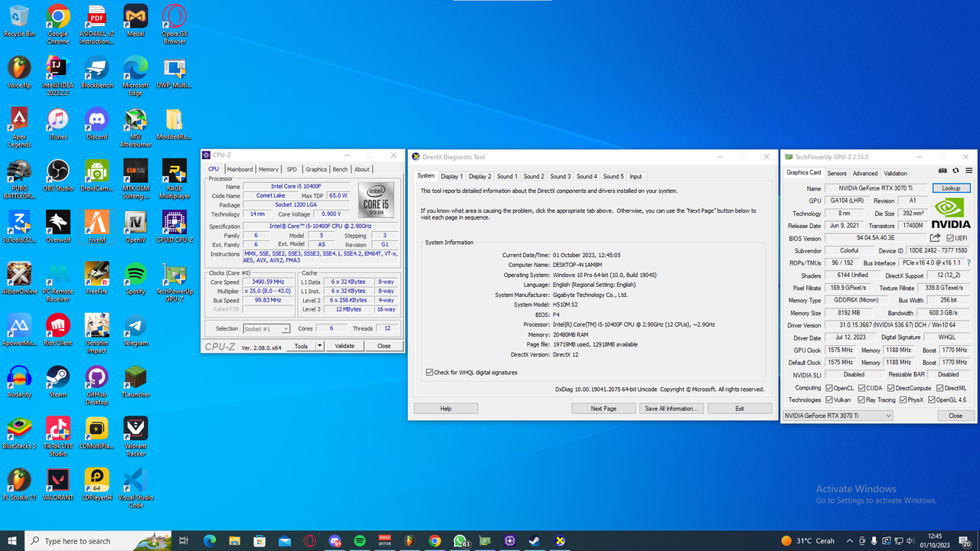Toggle the Vulkan checkbox

(x=830, y=399)
